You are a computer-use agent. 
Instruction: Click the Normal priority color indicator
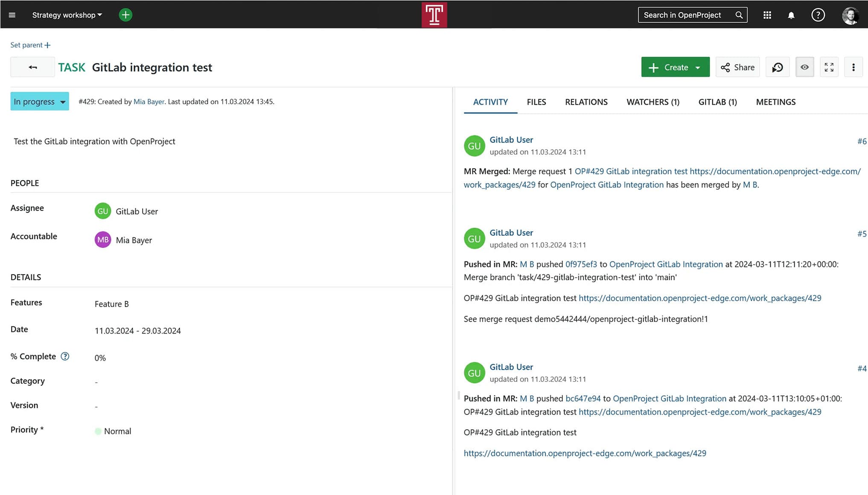[98, 431]
